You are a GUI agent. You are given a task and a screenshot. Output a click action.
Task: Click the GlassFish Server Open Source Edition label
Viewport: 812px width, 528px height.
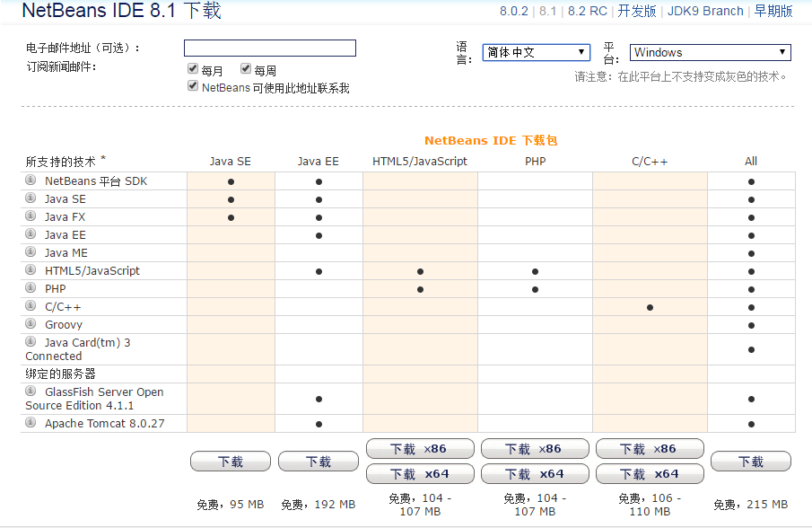[x=94, y=399]
